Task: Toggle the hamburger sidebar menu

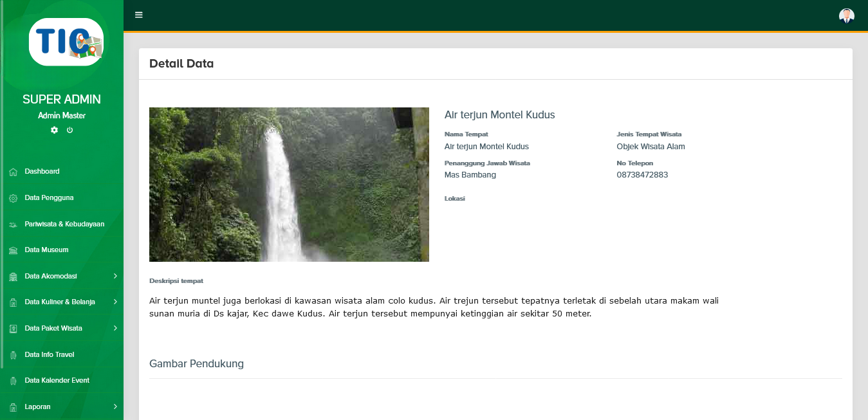Action: point(139,15)
